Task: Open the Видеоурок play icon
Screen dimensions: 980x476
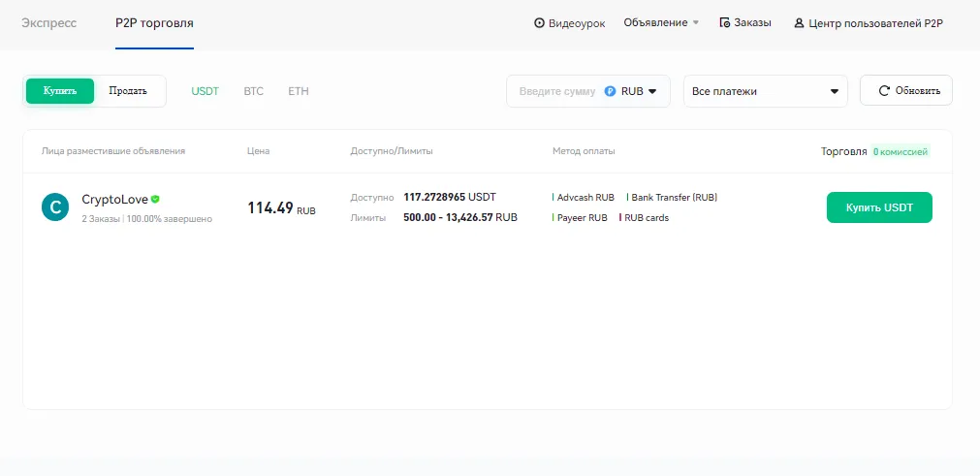Action: pos(539,23)
